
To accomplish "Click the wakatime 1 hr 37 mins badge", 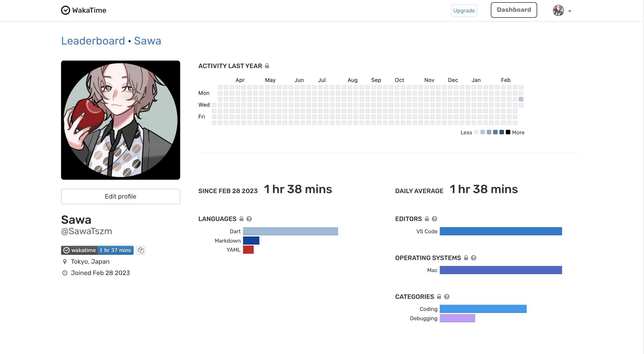I will pos(97,250).
